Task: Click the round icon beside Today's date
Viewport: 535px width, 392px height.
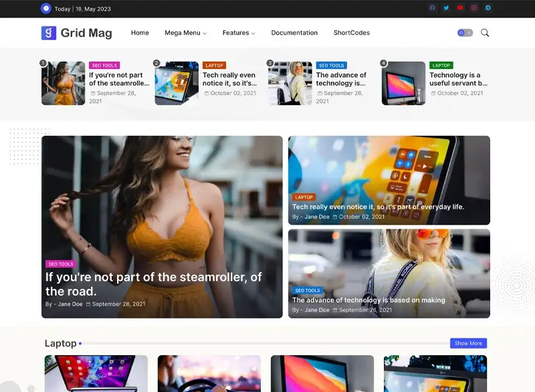Action: point(45,9)
